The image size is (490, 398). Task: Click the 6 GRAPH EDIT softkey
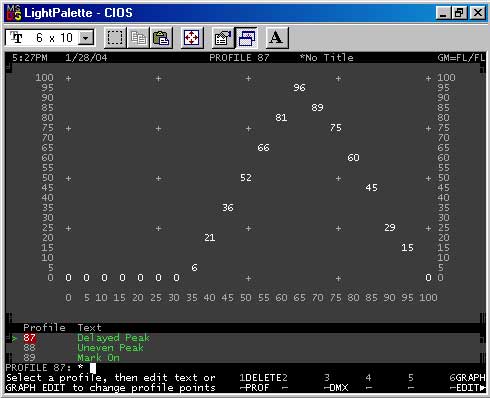467,382
